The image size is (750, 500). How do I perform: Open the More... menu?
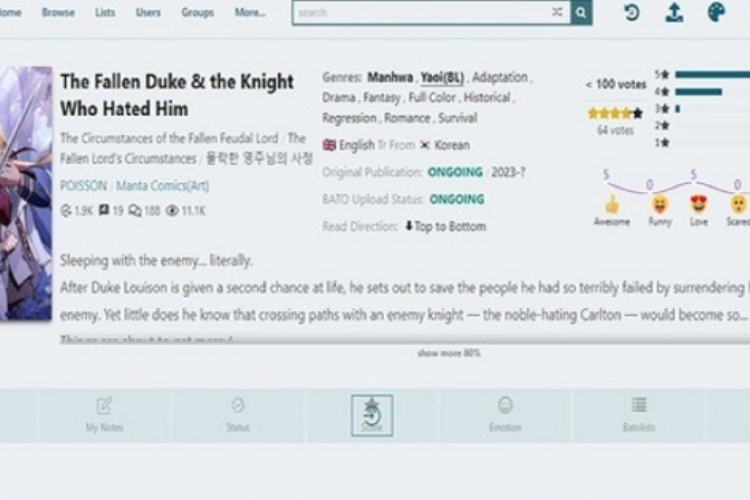point(250,13)
